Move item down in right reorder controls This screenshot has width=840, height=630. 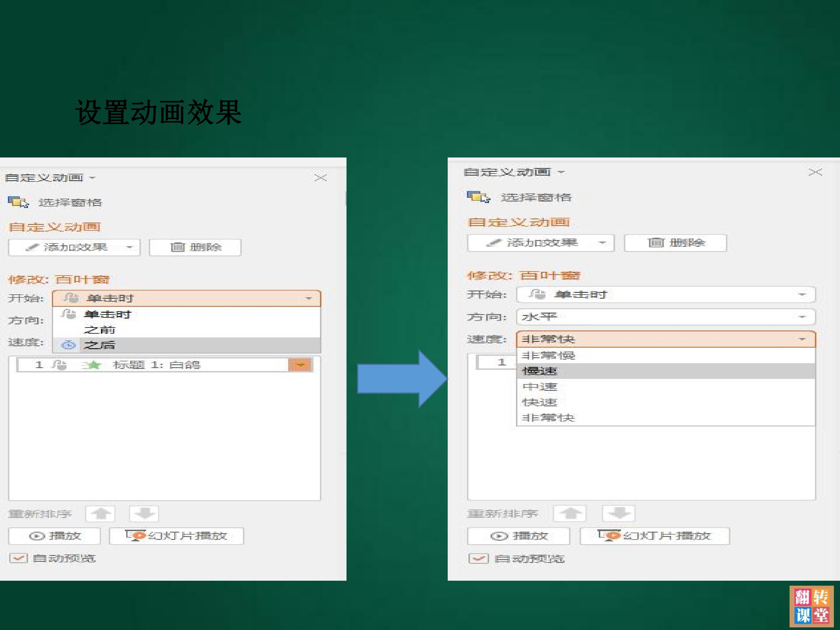click(619, 513)
